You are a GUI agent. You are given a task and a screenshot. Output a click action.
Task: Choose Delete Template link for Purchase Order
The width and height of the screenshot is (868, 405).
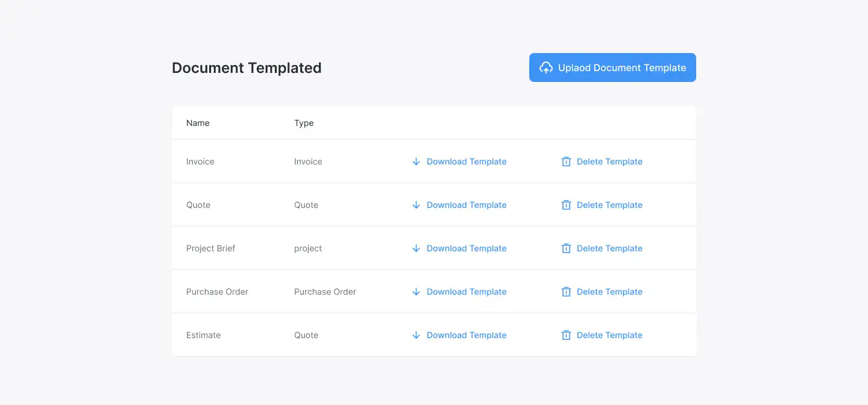(609, 292)
